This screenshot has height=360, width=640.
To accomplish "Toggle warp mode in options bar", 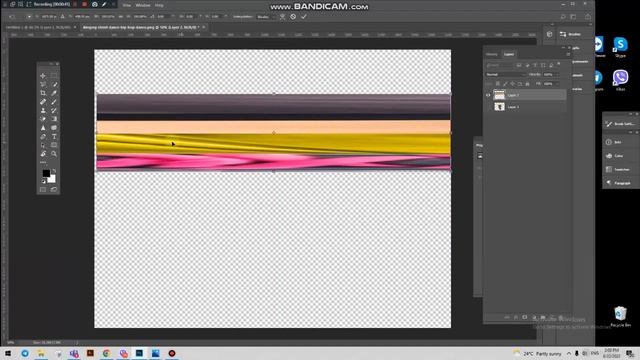I will 282,17.
